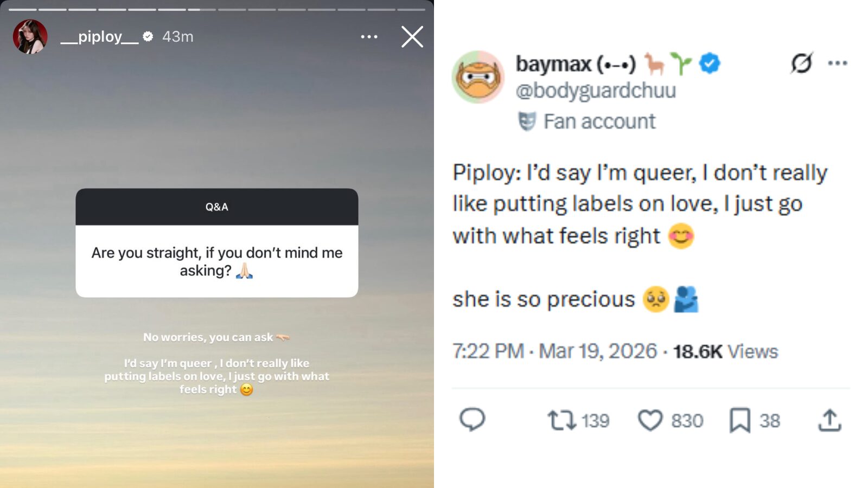Close the Instagram story with the X
Image resolution: width=868 pixels, height=488 pixels.
pos(412,37)
